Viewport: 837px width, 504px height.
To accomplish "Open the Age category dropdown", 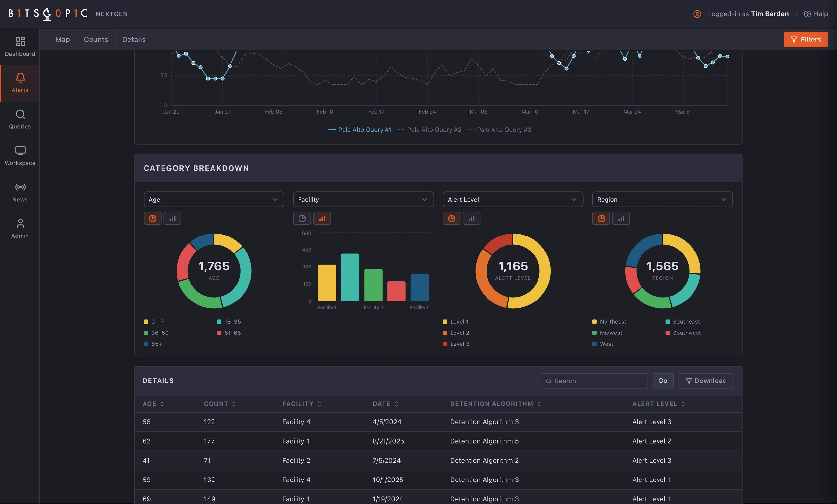I will [214, 200].
